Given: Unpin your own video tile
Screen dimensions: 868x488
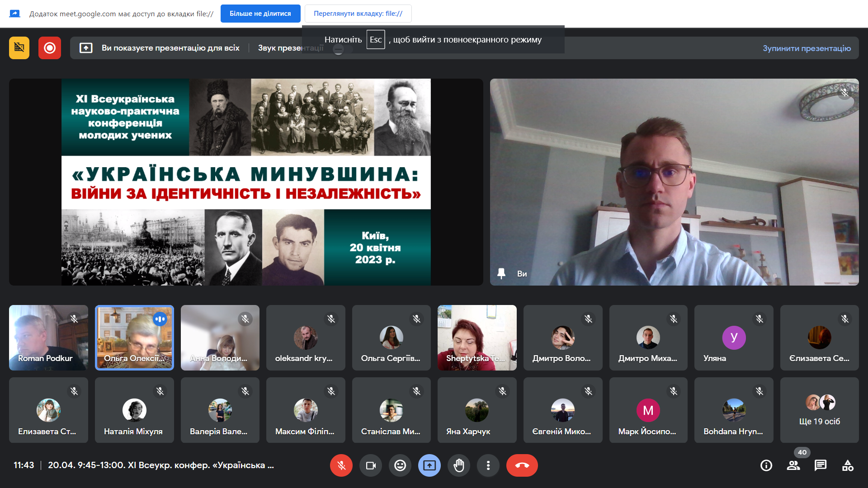Looking at the screenshot, I should (x=501, y=273).
